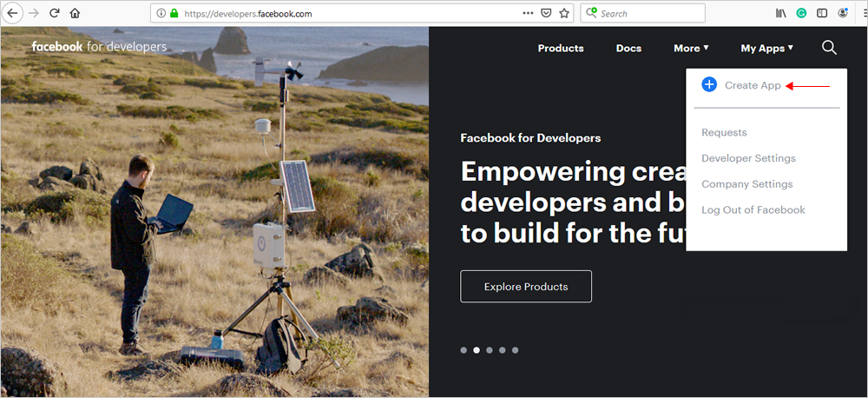868x398 pixels.
Task: Reload the page with the refresh icon
Action: 54,13
